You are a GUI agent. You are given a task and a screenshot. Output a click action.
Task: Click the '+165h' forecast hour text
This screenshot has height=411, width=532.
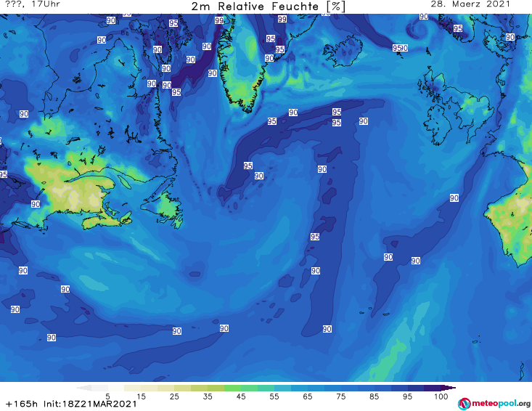(x=21, y=404)
